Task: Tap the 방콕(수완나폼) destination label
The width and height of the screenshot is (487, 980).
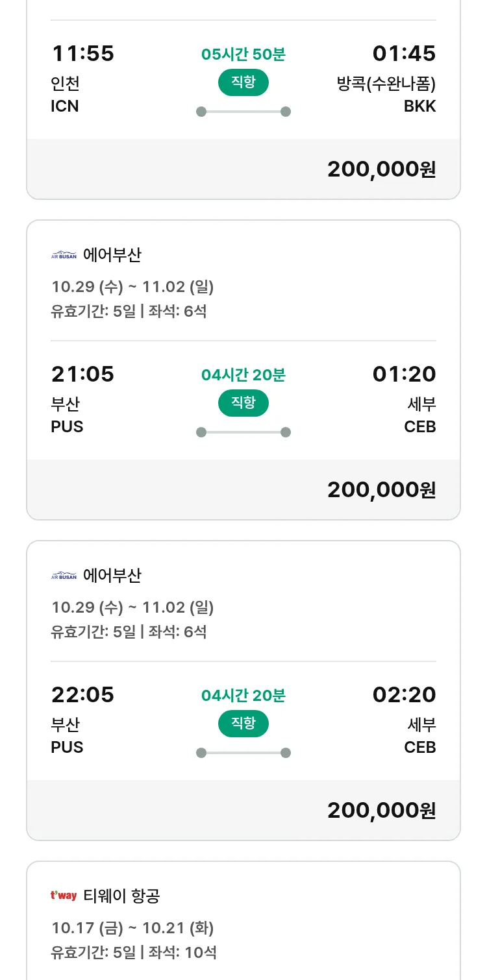Action: point(386,84)
